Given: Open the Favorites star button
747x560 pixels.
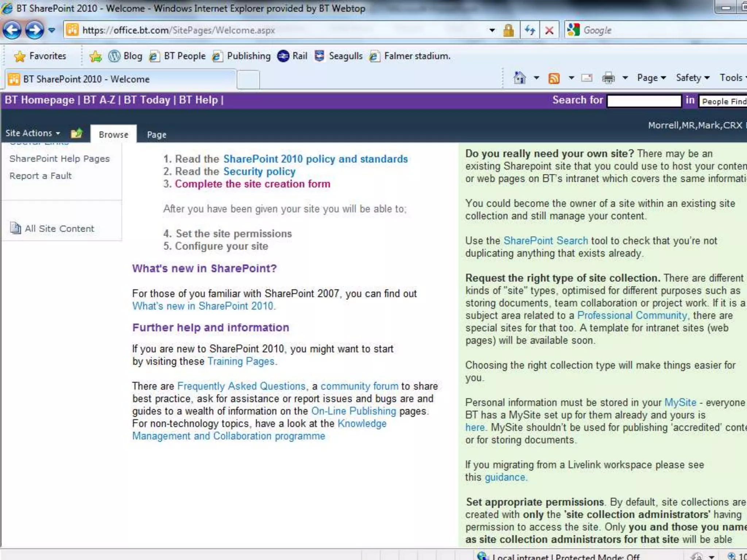Looking at the screenshot, I should pos(40,56).
